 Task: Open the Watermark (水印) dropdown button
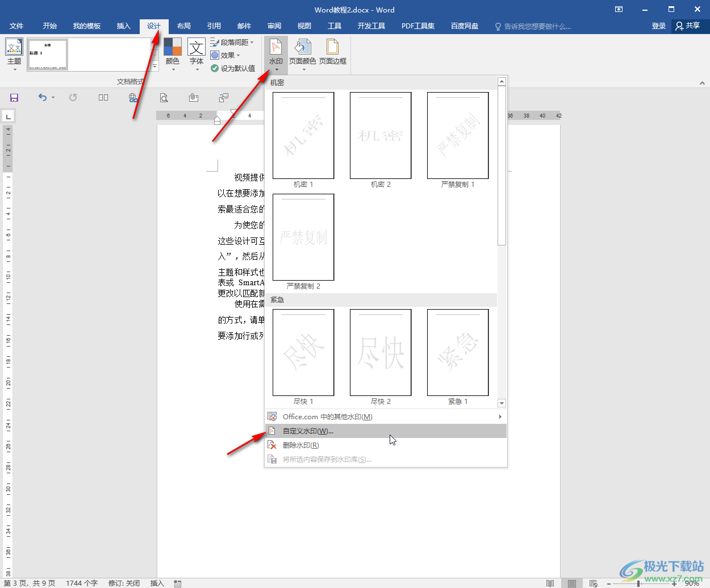pos(276,55)
